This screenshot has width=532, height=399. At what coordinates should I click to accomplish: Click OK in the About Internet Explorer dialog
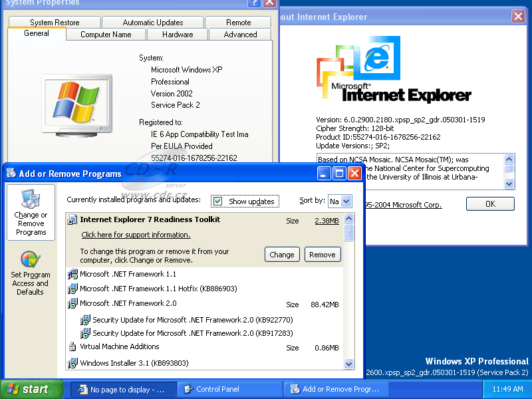click(490, 204)
